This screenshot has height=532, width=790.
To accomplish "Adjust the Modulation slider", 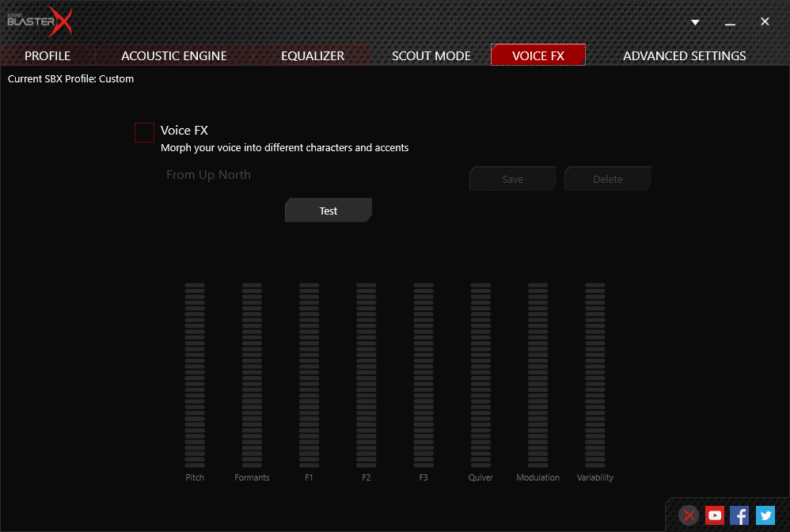I will (x=537, y=374).
